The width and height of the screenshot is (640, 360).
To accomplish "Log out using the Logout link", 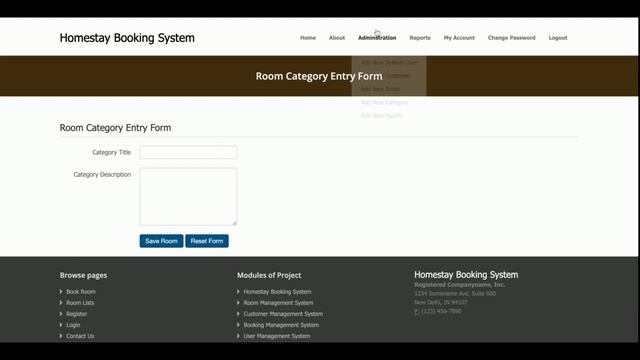I will [558, 38].
